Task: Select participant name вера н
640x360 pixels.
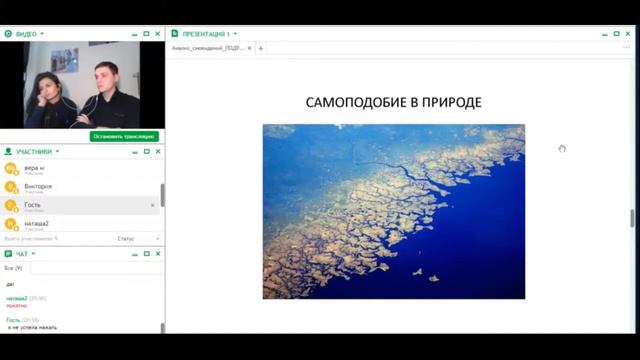Action: [x=34, y=168]
